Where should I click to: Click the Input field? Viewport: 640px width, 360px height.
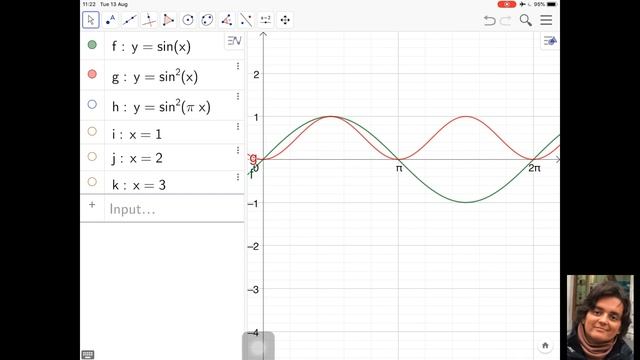(x=174, y=209)
